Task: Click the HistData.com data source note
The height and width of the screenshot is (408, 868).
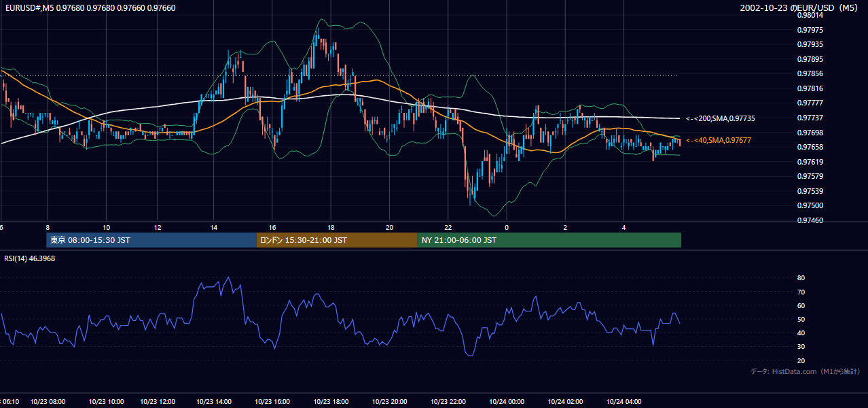Action: coord(806,371)
